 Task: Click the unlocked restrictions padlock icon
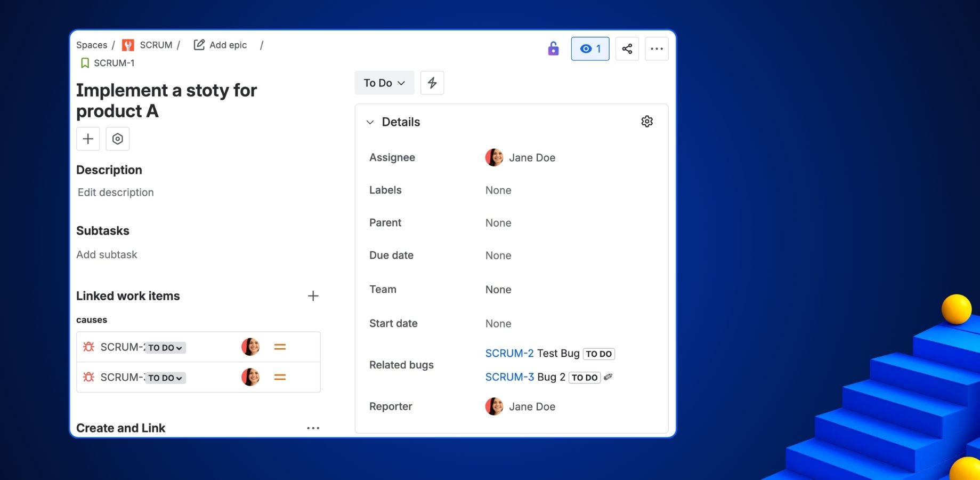click(x=553, y=48)
